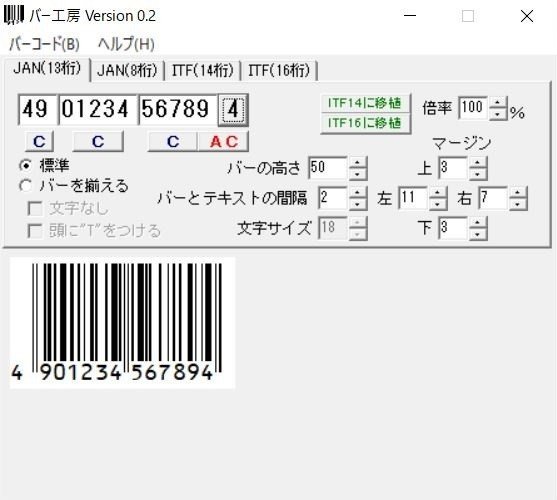Clear the 56789 field with its C button
This screenshot has height=500, width=557.
[173, 141]
